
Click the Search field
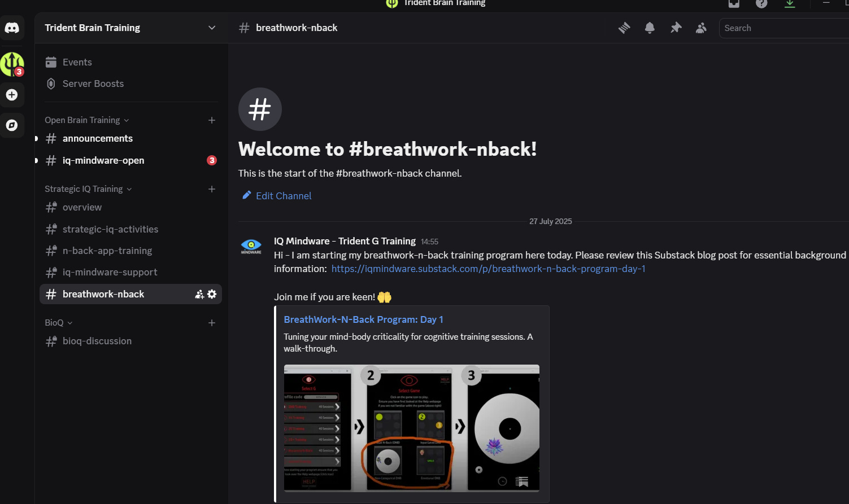(784, 28)
